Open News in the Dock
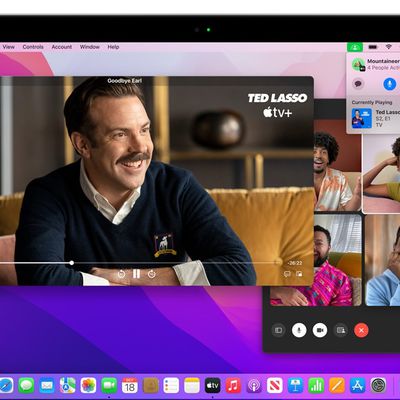 click(275, 386)
